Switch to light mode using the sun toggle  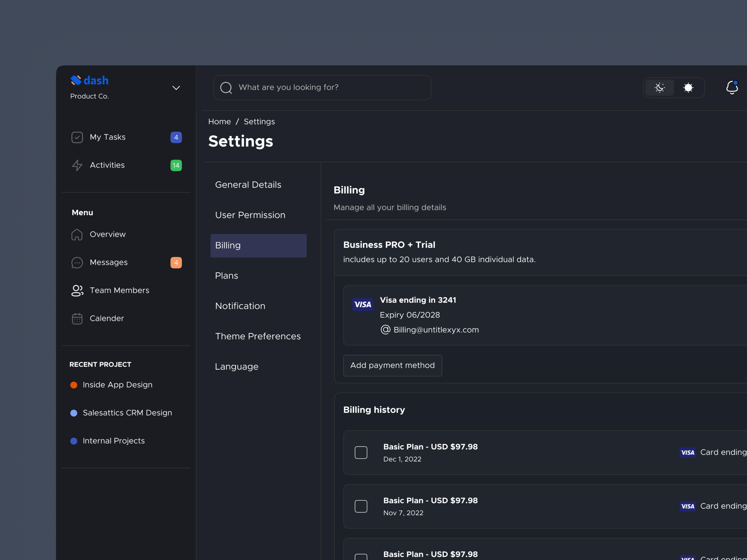[x=688, y=88]
